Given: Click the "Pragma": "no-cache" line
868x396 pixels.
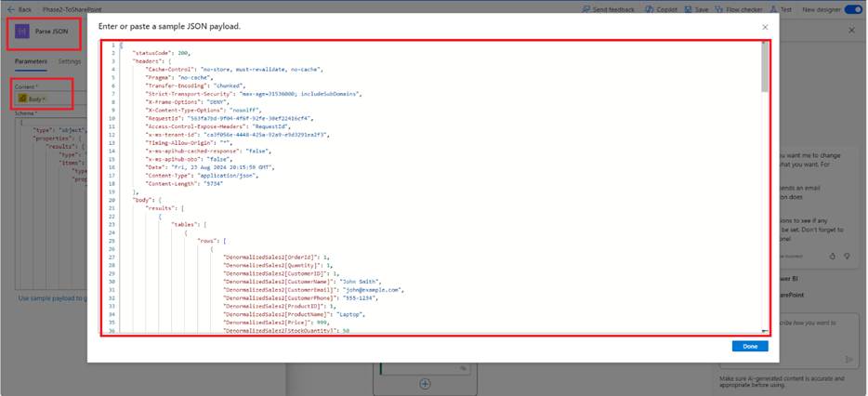Looking at the screenshot, I should [x=180, y=77].
